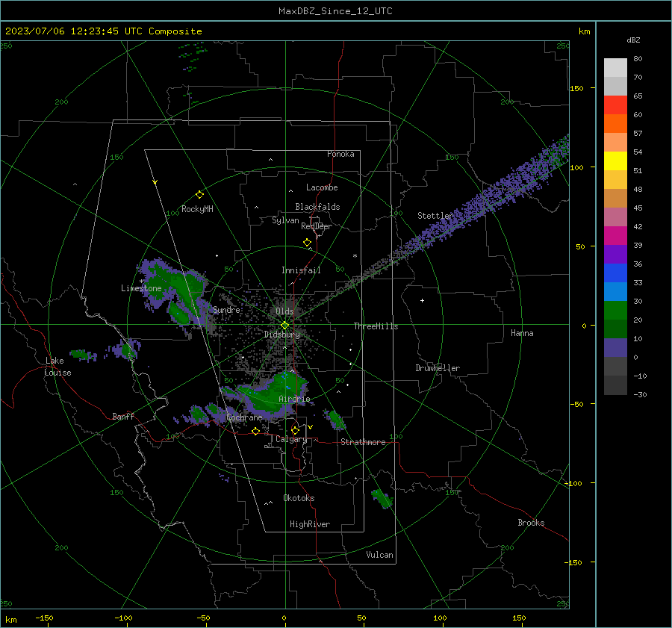Select the orange 60 dBZ legend swatch

pyautogui.click(x=615, y=124)
